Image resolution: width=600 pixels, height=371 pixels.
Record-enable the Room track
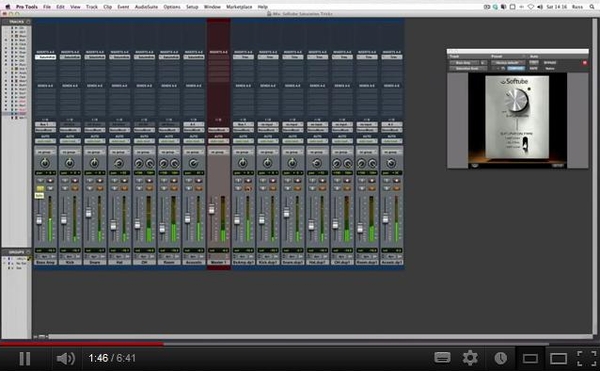[174, 181]
